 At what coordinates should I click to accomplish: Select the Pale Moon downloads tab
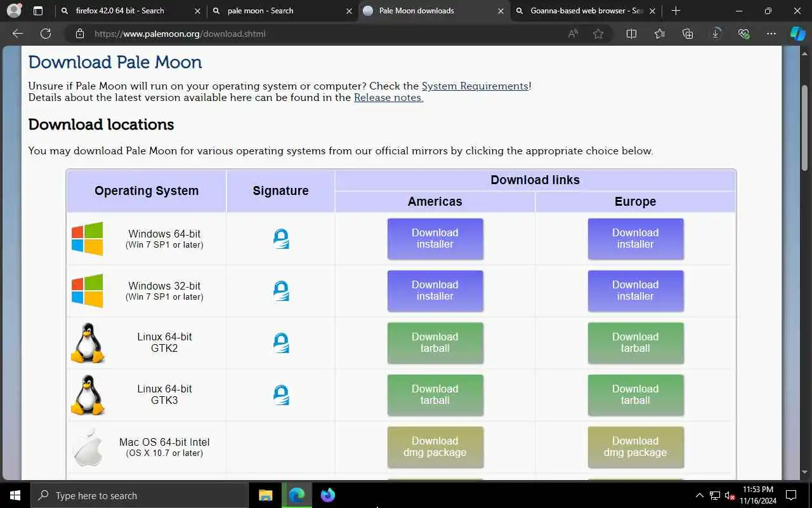point(433,11)
